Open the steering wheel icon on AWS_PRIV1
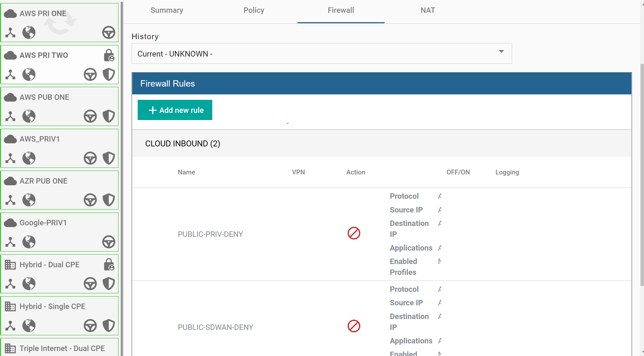 coord(90,158)
